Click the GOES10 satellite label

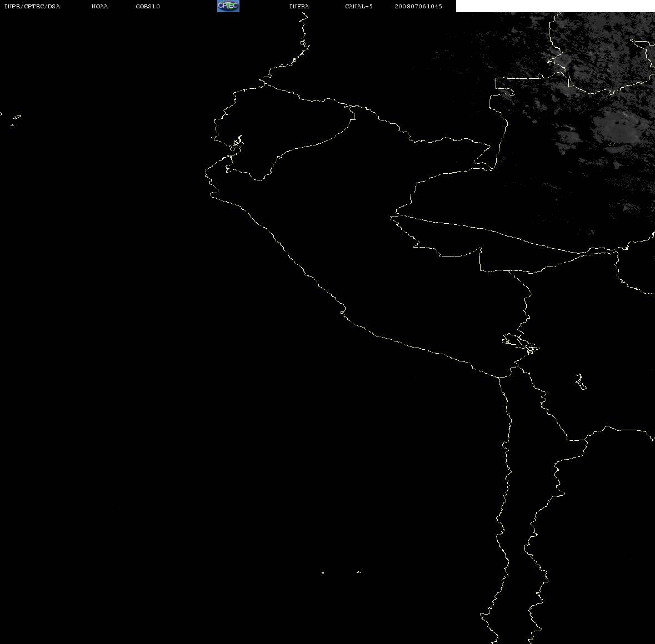pyautogui.click(x=148, y=6)
